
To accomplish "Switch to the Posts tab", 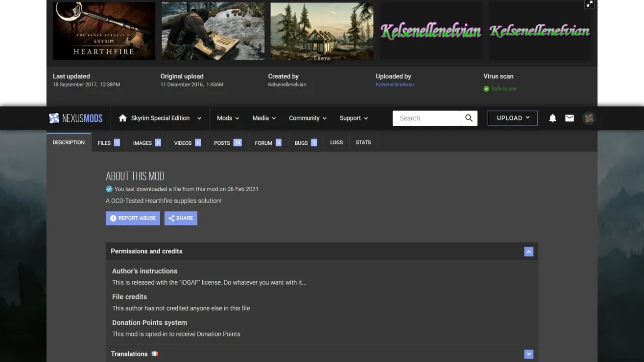I will (227, 143).
